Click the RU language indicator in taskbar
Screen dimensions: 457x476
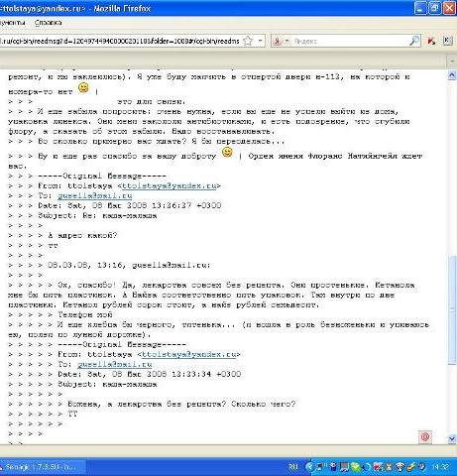click(293, 467)
